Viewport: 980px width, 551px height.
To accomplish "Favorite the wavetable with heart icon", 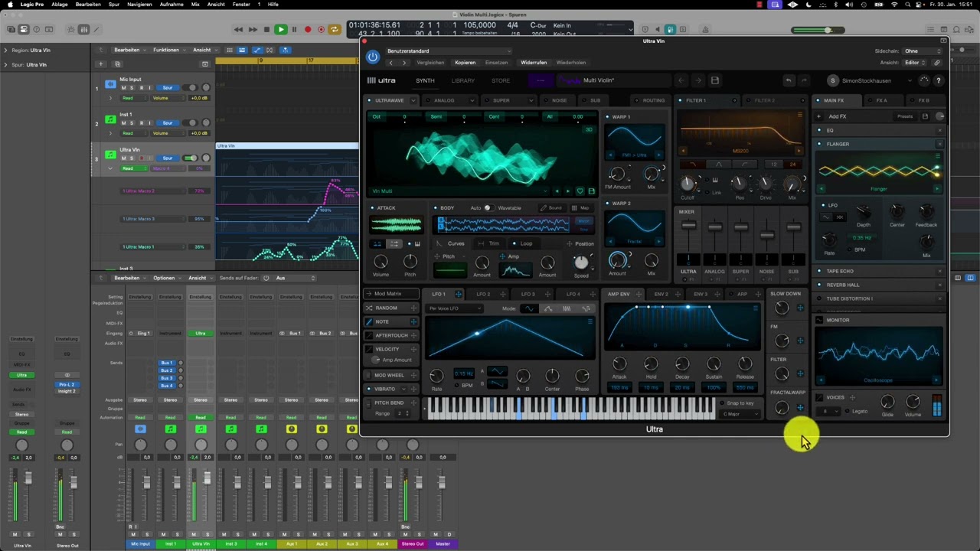I will [580, 191].
